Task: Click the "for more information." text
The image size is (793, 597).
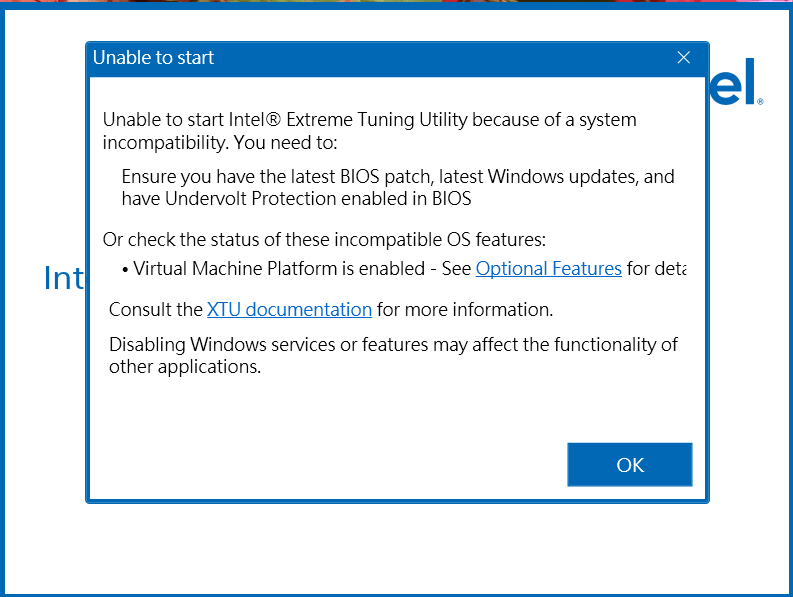Action: (x=465, y=309)
